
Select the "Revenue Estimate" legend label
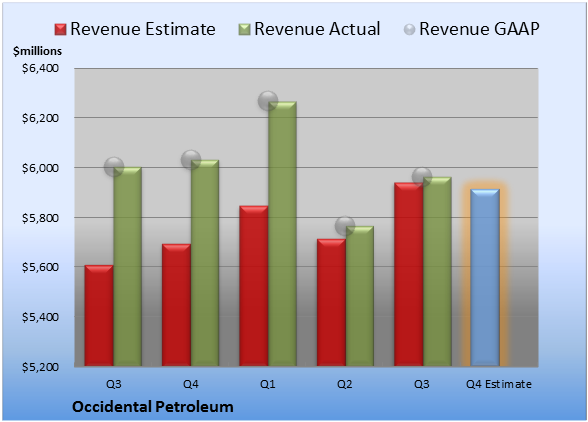[x=143, y=29]
